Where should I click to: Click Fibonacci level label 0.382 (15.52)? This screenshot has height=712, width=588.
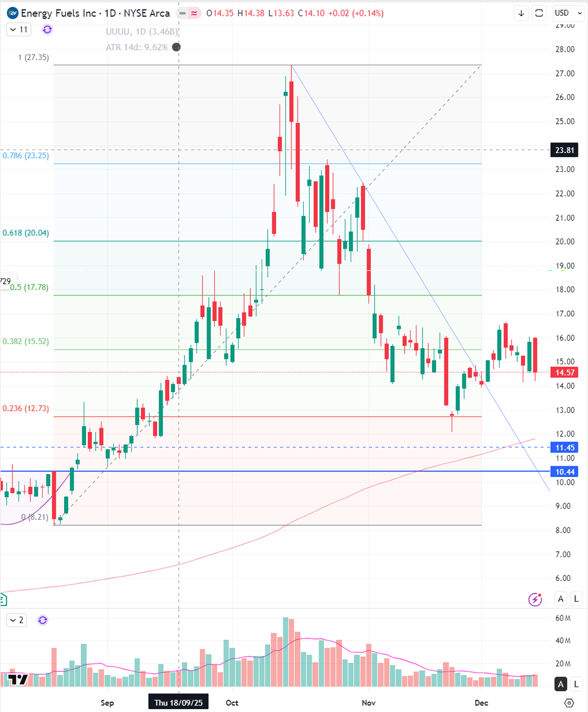click(x=26, y=342)
